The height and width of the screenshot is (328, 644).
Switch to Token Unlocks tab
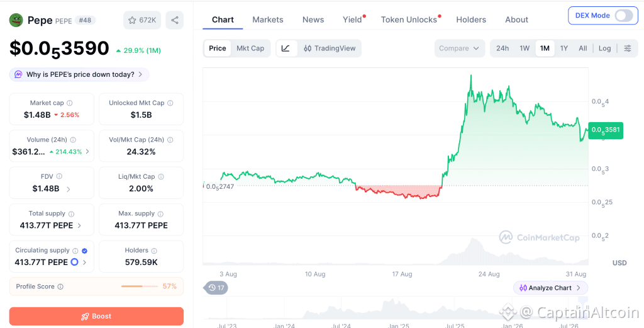click(x=409, y=20)
